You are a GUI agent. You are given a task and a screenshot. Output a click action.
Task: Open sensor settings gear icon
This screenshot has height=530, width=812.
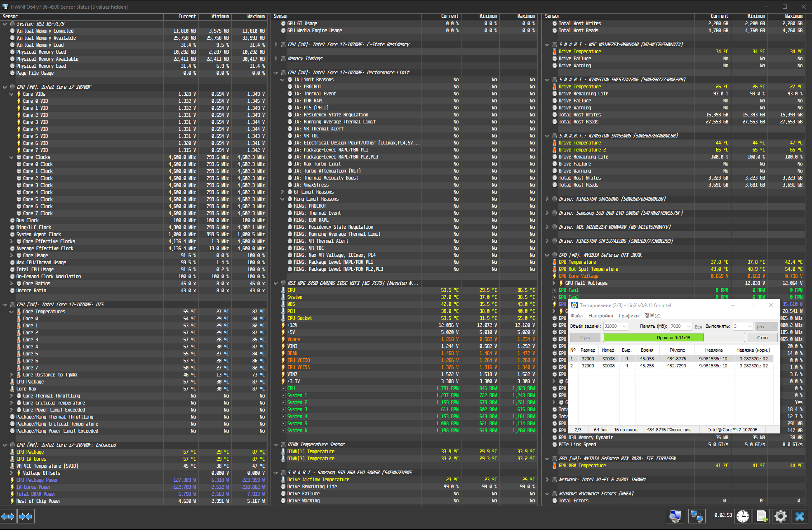(x=780, y=516)
